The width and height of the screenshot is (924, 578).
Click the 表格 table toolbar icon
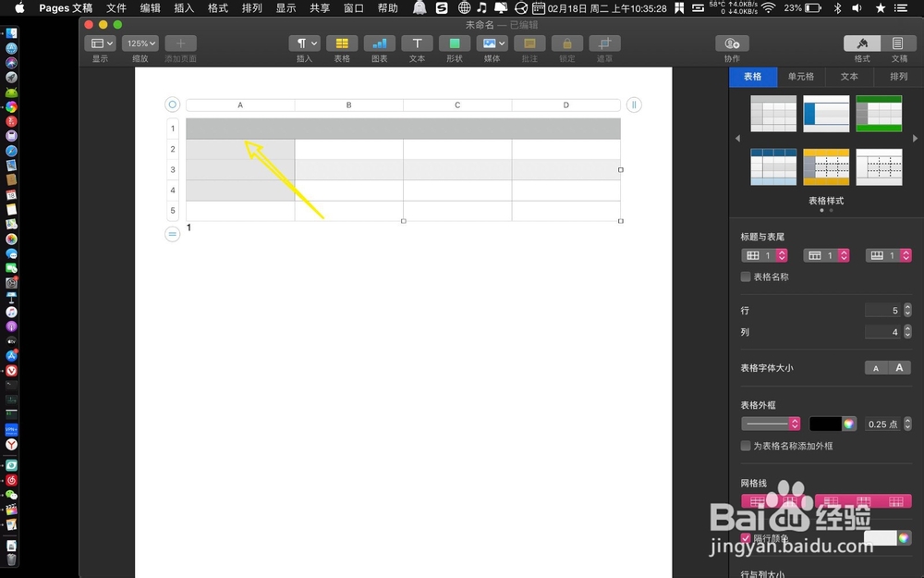[x=342, y=43]
